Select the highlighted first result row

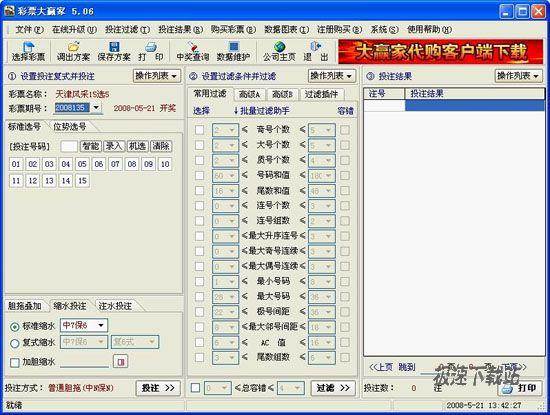coord(454,105)
